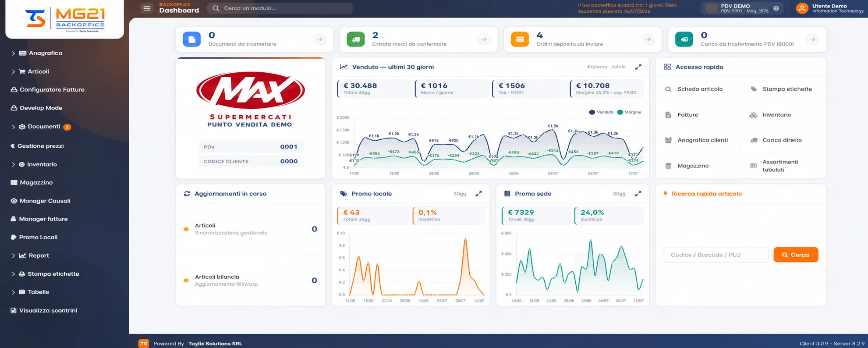Focus the Codice / Barcode / PLU field
The width and height of the screenshot is (868, 348).
tap(716, 255)
